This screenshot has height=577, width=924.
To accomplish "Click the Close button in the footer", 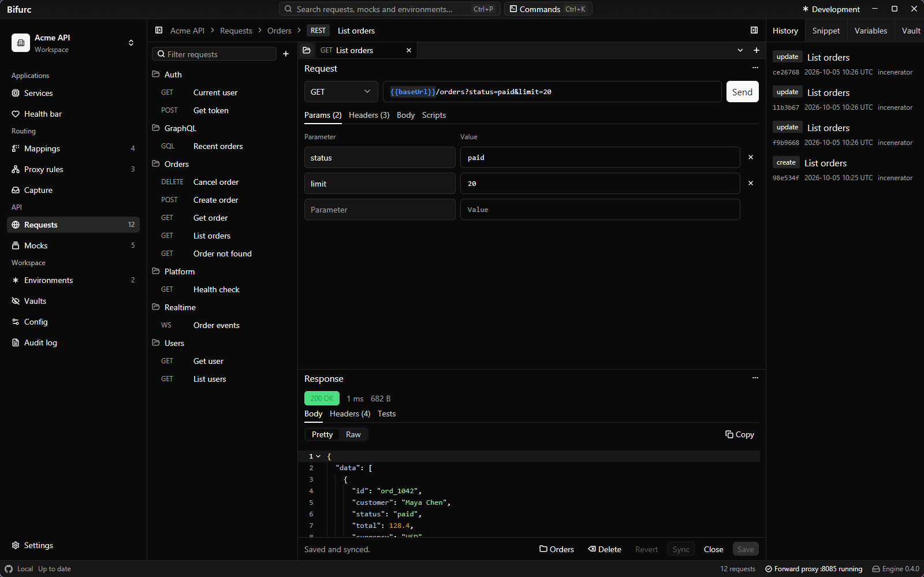I will pyautogui.click(x=714, y=549).
